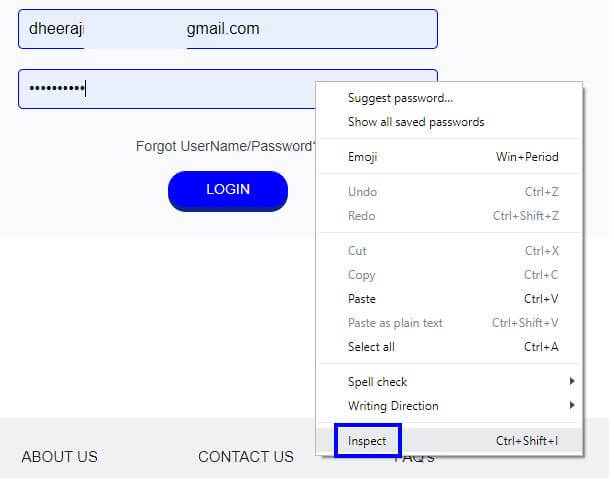Viewport: 614px width, 487px height.
Task: Choose Suggest password from context menu
Action: [449, 98]
